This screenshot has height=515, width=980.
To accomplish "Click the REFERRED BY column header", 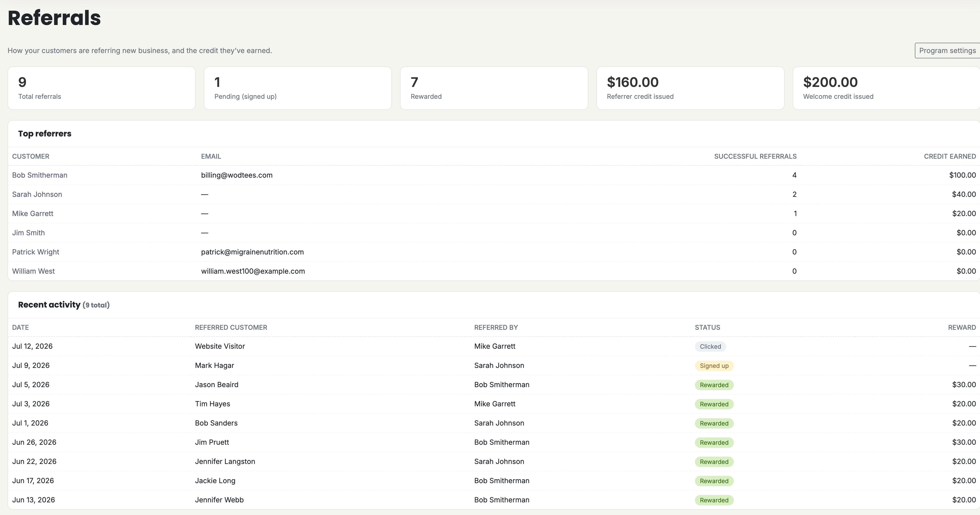I will click(x=496, y=327).
